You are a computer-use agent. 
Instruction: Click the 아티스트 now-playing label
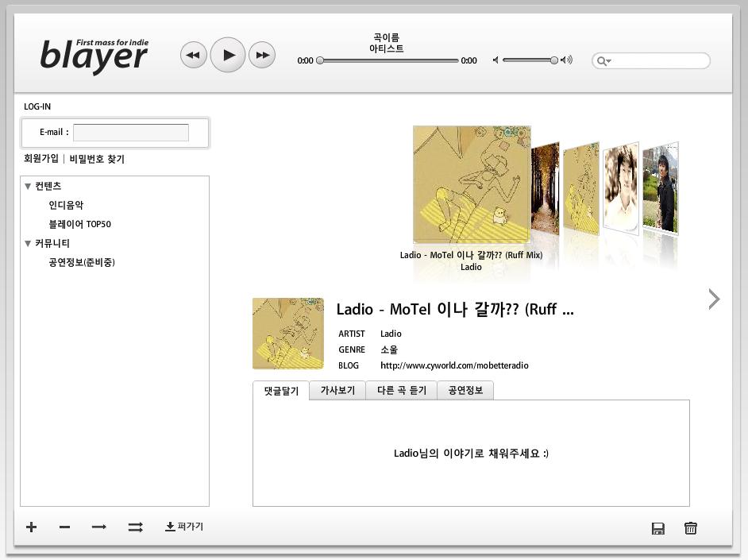click(x=387, y=48)
